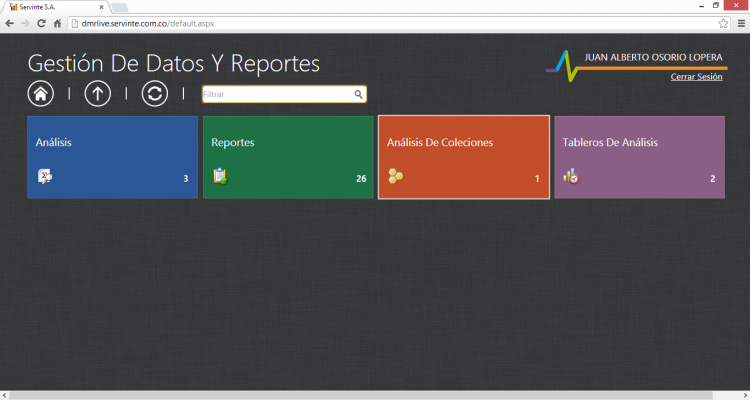The image size is (750, 400).
Task: Click the browser reload button
Action: pyautogui.click(x=42, y=22)
